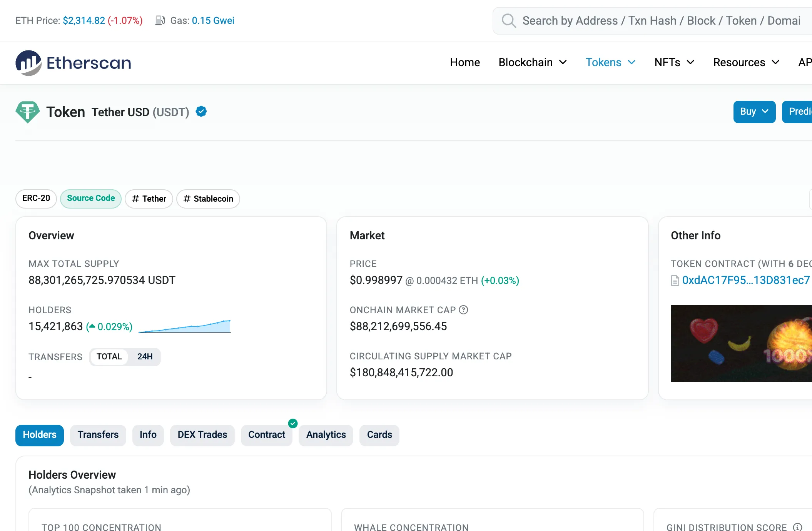Switch transfers view to 24H
This screenshot has width=812, height=531.
(x=145, y=357)
